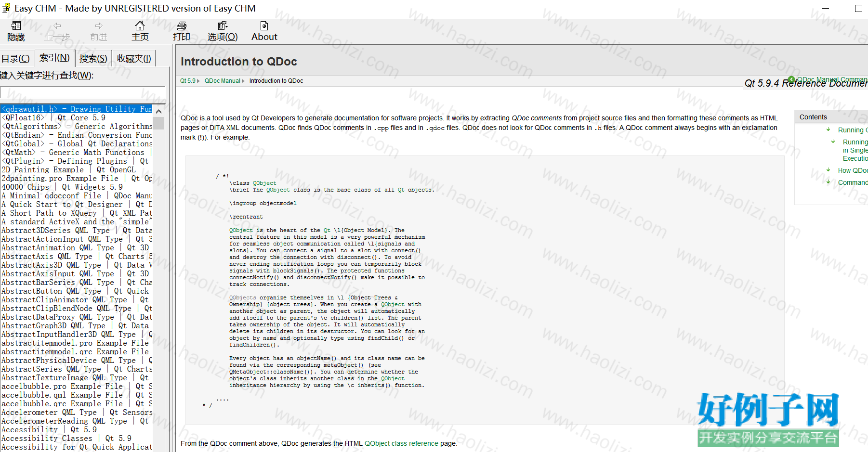Click the index list scroll-up arrow
Screen dimensions: 868x452
pos(158,111)
